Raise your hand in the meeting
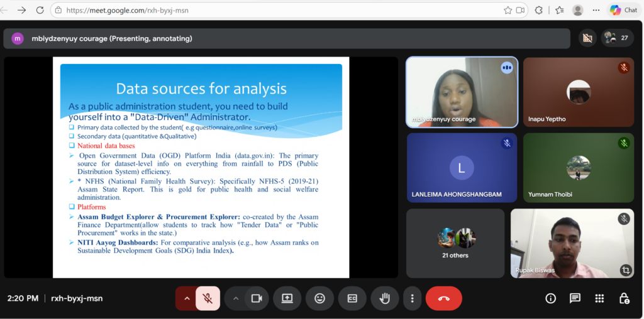Screen dimensions: 644x319 tap(384, 298)
